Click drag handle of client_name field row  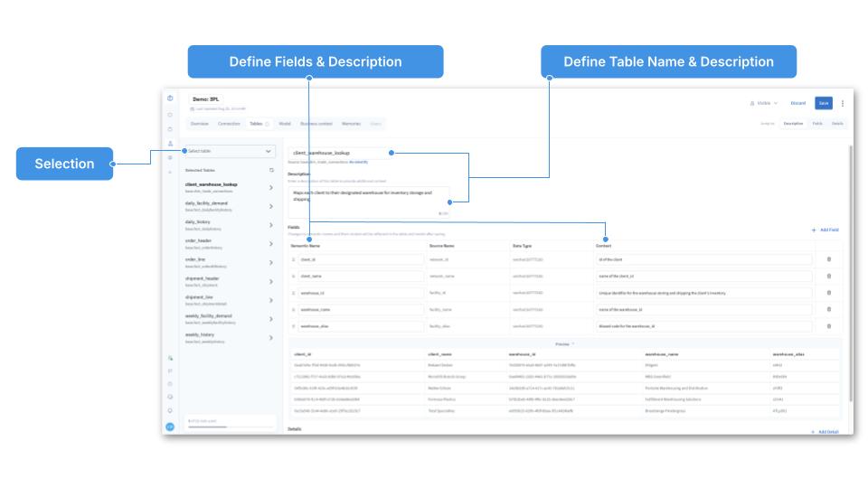pos(293,276)
